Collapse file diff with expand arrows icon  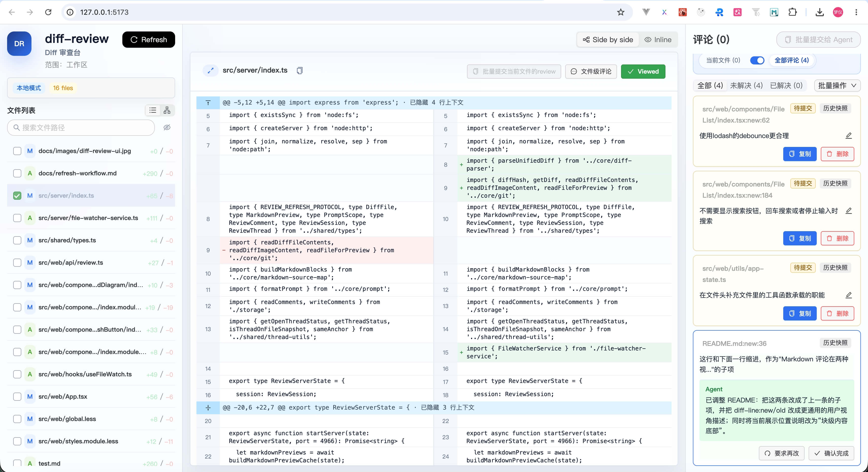[x=211, y=70]
